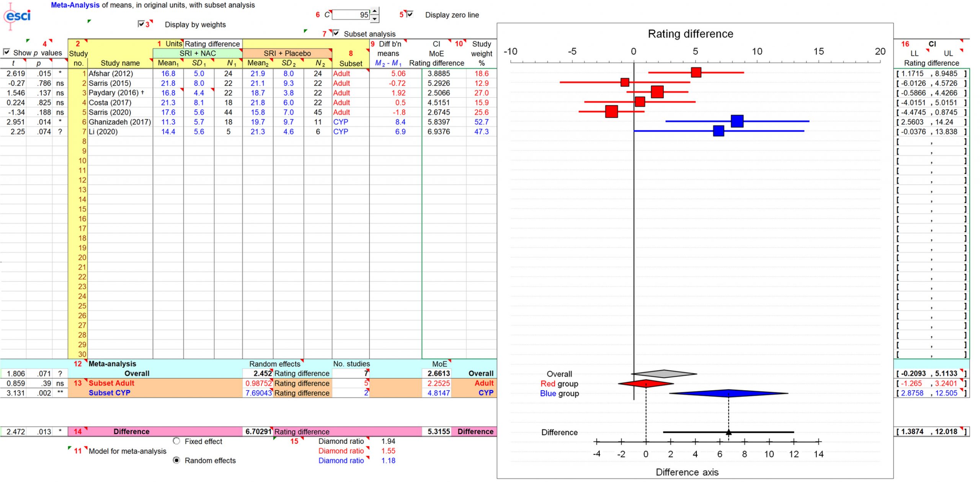This screenshot has width=980, height=487.
Task: Click the black triangle marker on the Difference axis
Action: coord(728,432)
